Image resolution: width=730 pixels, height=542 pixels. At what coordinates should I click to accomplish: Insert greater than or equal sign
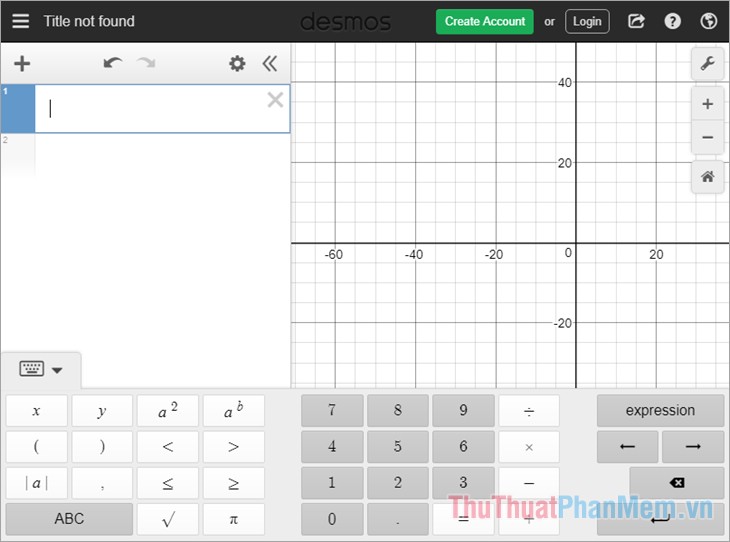click(234, 483)
